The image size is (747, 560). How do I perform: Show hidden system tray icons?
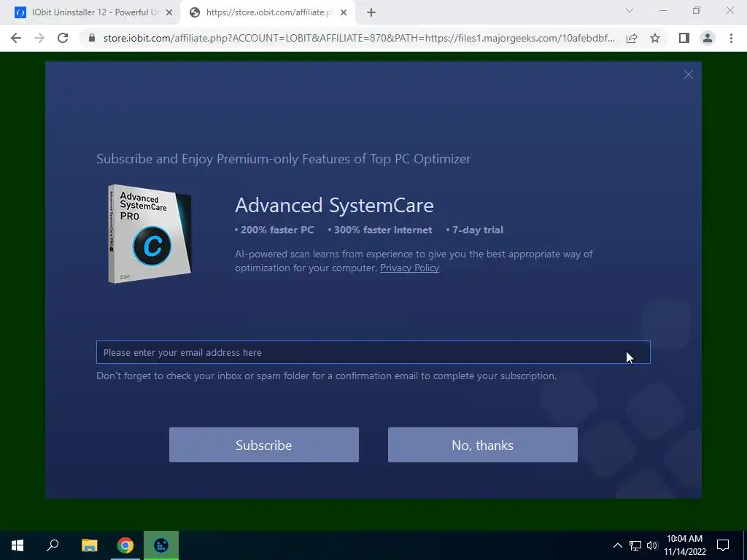pyautogui.click(x=617, y=545)
